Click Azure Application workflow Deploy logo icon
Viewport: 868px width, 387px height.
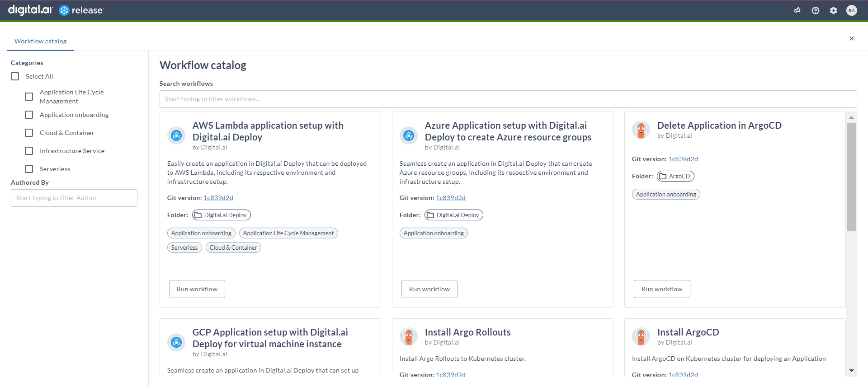[409, 135]
